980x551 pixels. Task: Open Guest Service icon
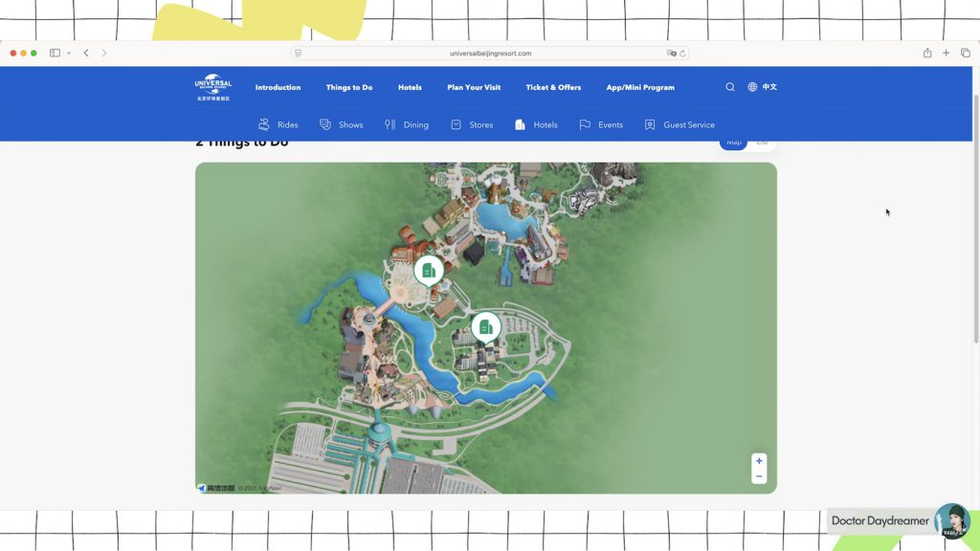click(650, 124)
